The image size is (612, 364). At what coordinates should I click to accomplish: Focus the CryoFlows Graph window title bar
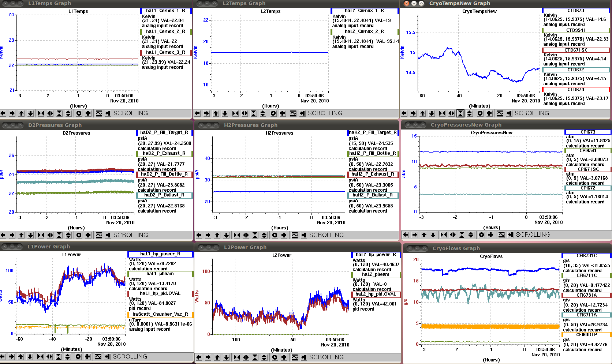[x=507, y=248]
